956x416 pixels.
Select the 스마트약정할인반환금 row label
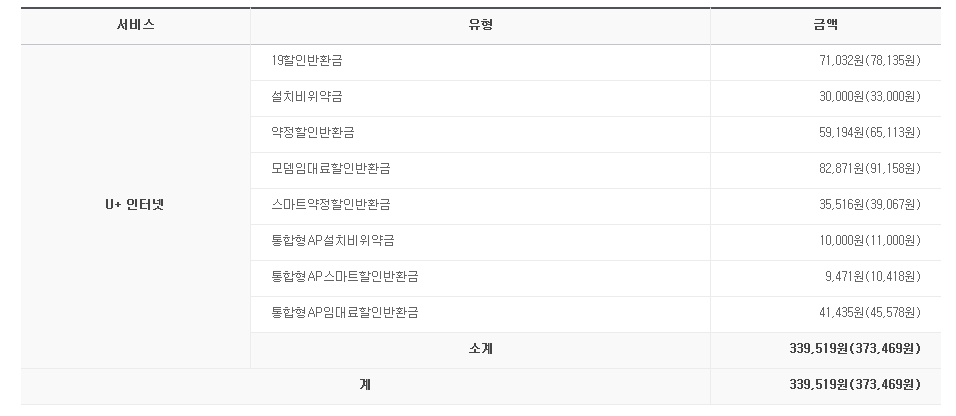(x=330, y=204)
